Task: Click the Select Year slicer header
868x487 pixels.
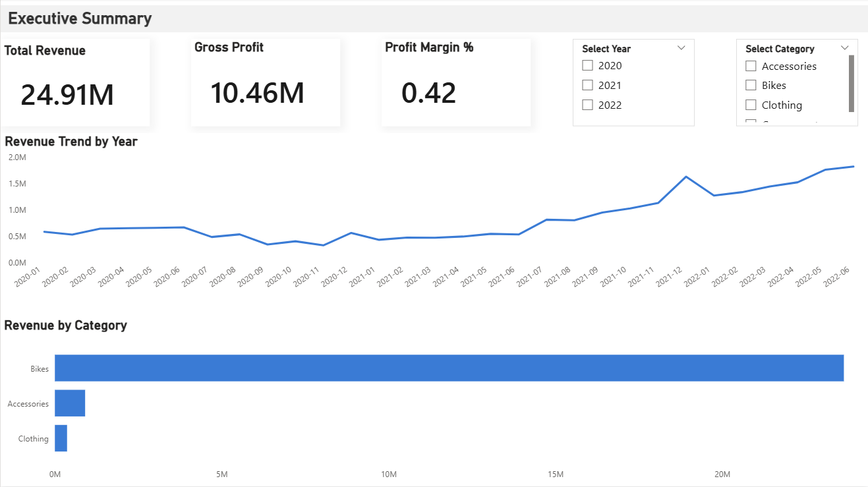Action: click(606, 48)
